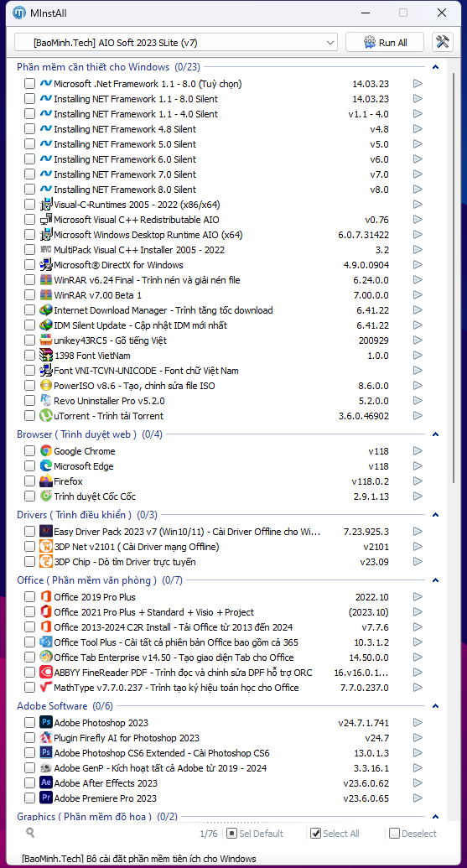Image resolution: width=467 pixels, height=868 pixels.
Task: Select the IDM Silent Update row text
Action: [x=141, y=325]
